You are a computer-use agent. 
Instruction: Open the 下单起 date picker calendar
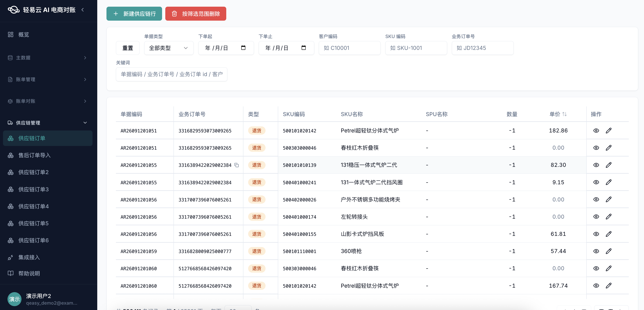(x=243, y=48)
